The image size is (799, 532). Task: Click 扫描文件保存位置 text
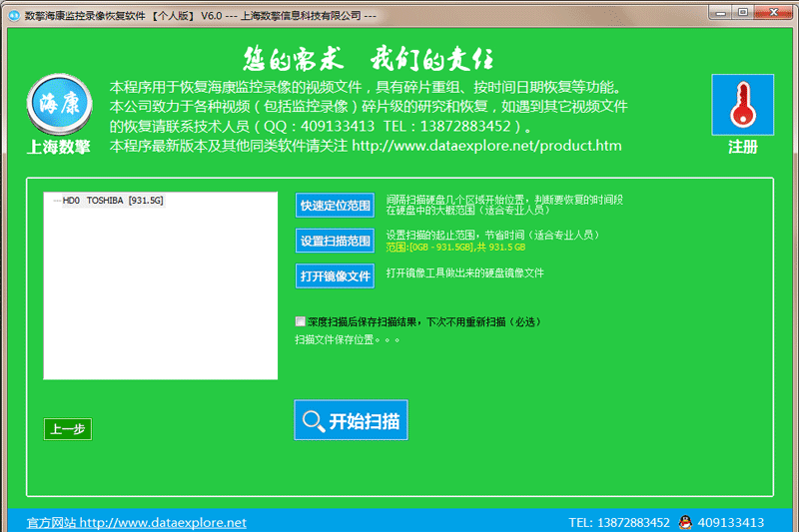pyautogui.click(x=347, y=340)
